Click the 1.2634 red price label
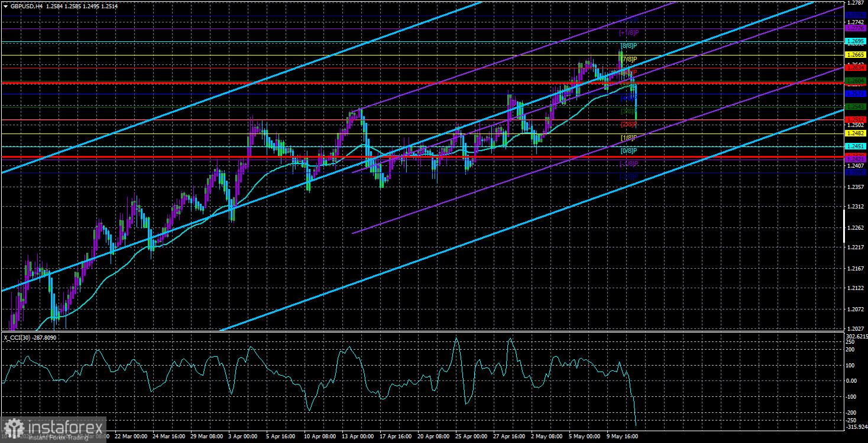The width and height of the screenshot is (868, 443). pos(856,67)
